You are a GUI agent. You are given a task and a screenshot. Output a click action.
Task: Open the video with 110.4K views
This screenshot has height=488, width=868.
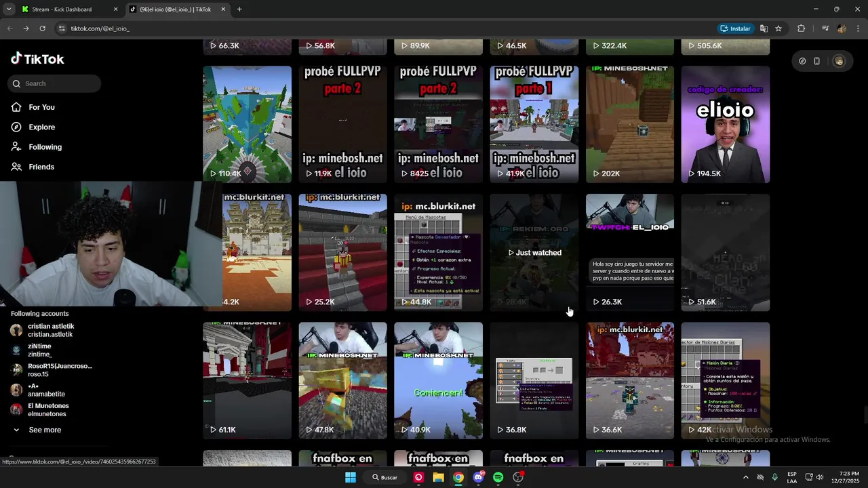click(247, 124)
